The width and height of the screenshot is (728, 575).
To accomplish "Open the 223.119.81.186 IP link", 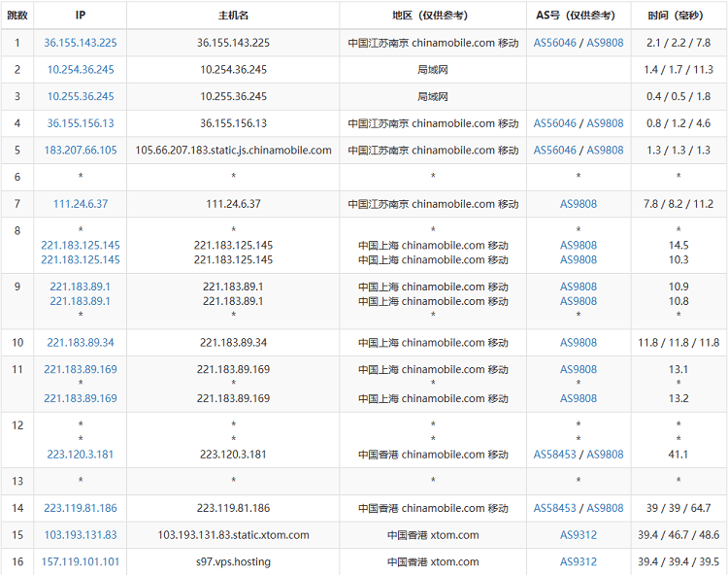I will point(81,508).
